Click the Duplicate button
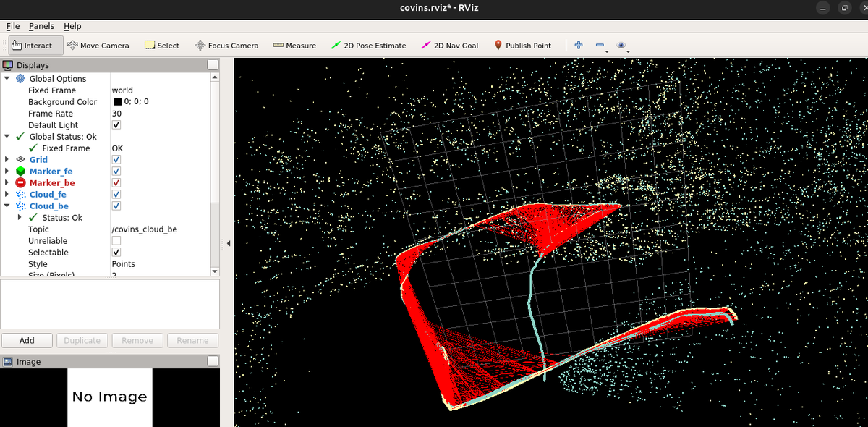The height and width of the screenshot is (427, 868). click(82, 340)
